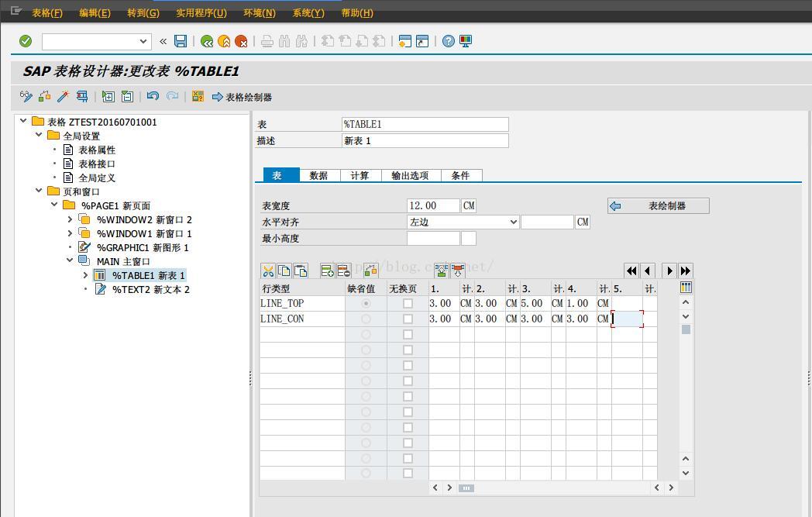Select default-value radio for LINE_TOP
This screenshot has height=517, width=812.
pyautogui.click(x=366, y=304)
